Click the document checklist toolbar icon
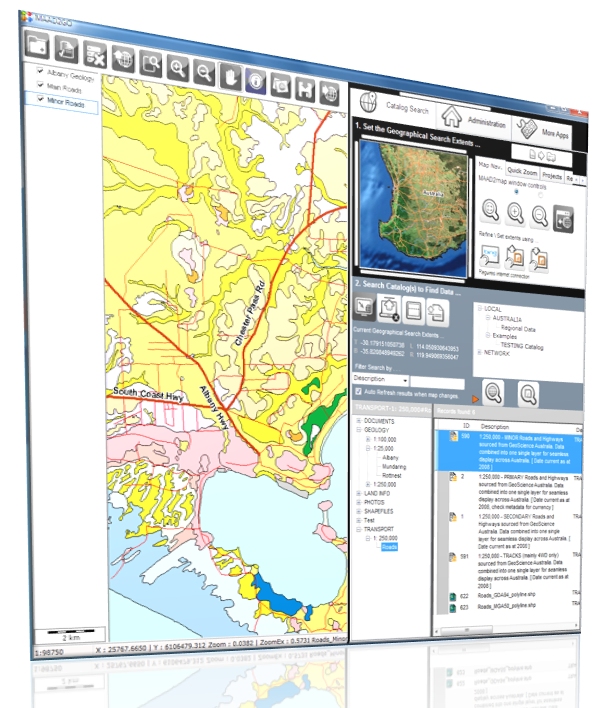 [66, 50]
